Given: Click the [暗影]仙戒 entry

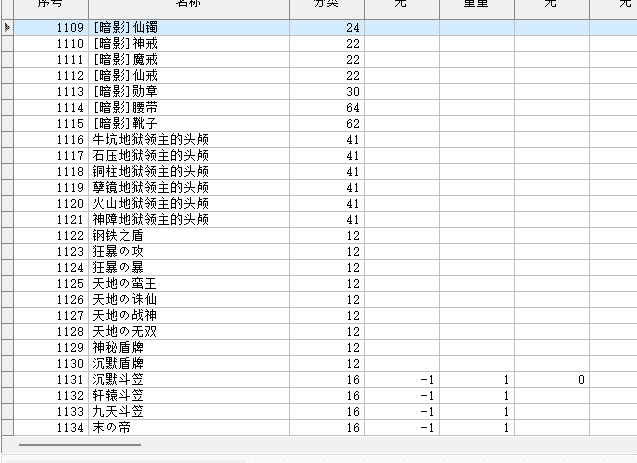Looking at the screenshot, I should click(189, 76).
